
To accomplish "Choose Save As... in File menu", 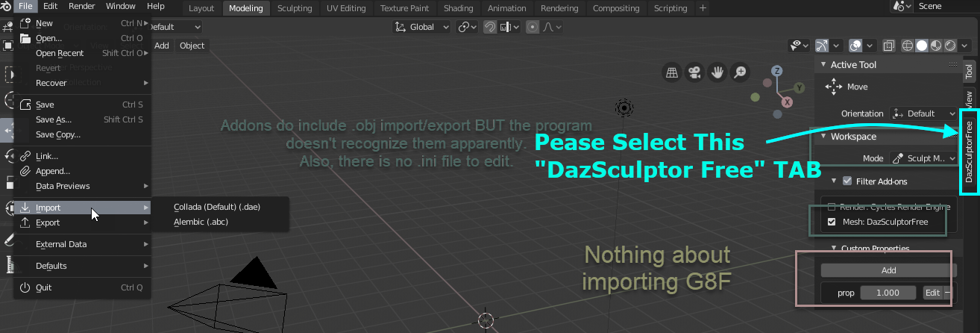I will click(x=82, y=119).
